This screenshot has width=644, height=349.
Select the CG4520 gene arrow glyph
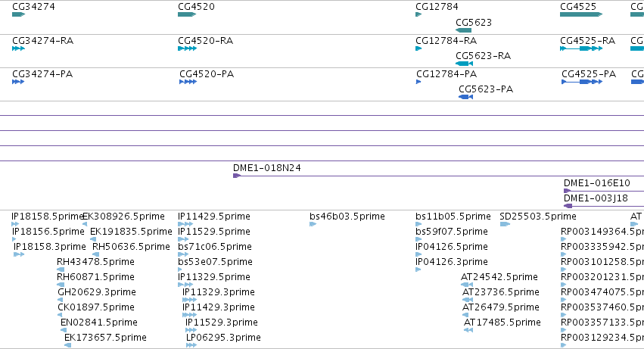[x=187, y=14]
